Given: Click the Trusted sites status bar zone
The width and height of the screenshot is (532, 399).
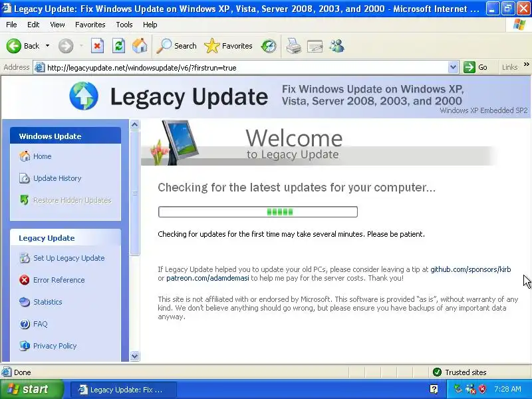Looking at the screenshot, I should click(x=460, y=372).
